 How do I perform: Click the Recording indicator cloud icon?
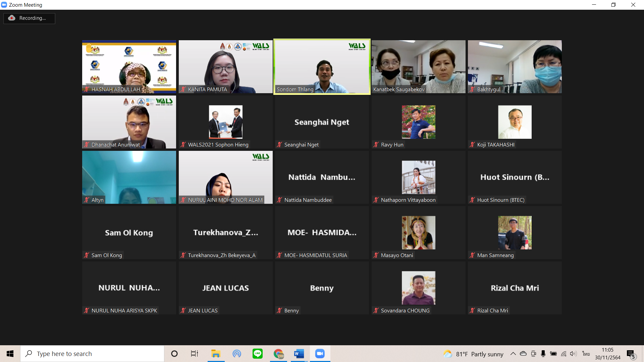click(x=12, y=18)
